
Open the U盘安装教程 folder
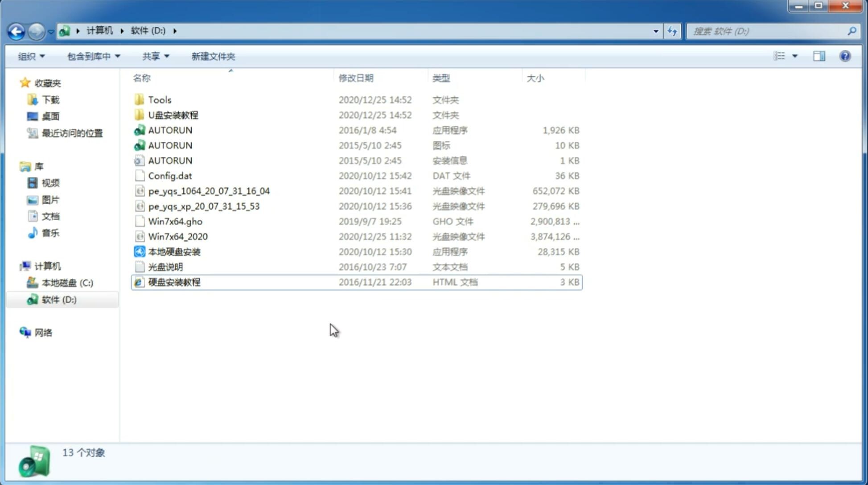pos(173,115)
